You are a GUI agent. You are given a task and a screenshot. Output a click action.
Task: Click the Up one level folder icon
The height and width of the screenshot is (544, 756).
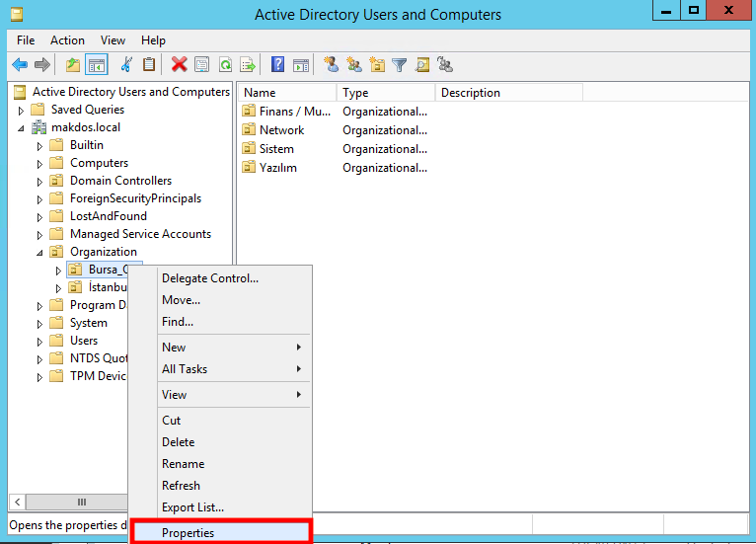click(73, 64)
